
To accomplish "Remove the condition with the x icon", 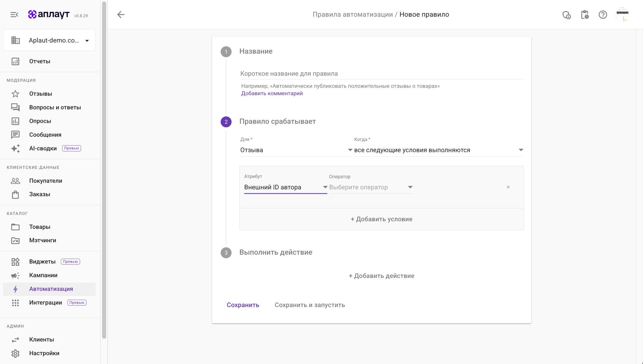I will pos(508,187).
